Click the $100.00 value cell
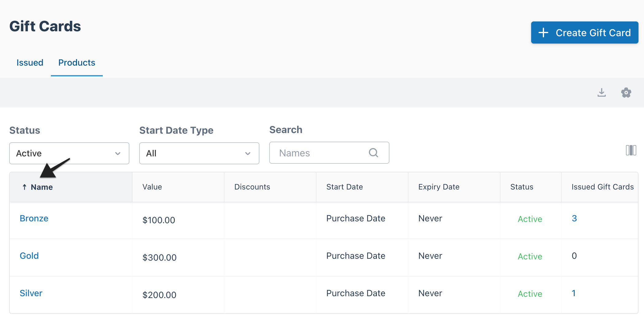The width and height of the screenshot is (644, 325). pyautogui.click(x=159, y=220)
